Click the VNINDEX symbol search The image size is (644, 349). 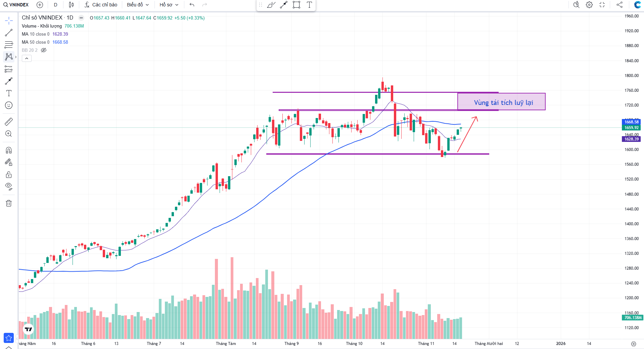point(16,5)
